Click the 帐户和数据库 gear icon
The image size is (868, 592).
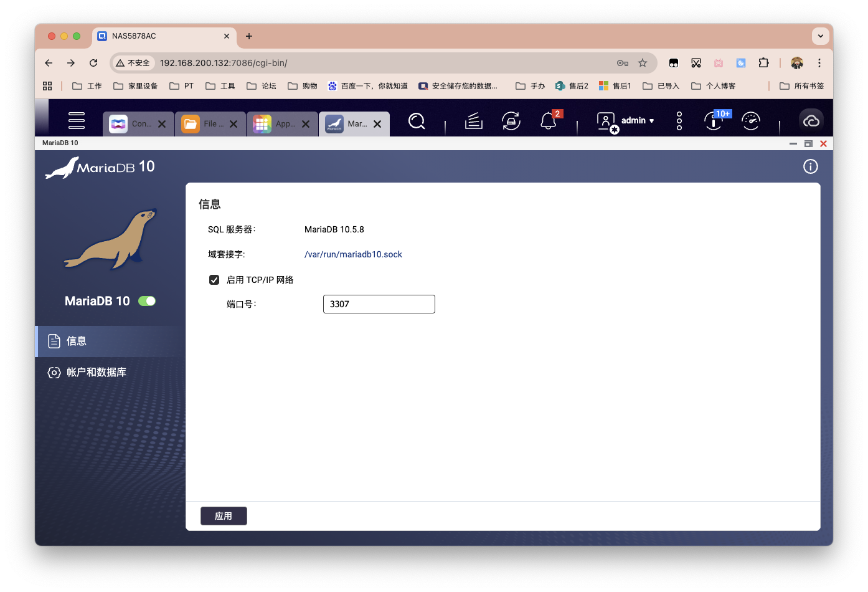tap(54, 372)
